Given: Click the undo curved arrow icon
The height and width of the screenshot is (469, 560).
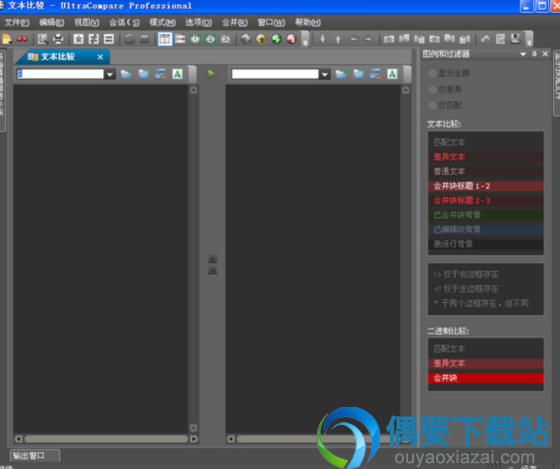Looking at the screenshot, I should tap(485, 39).
